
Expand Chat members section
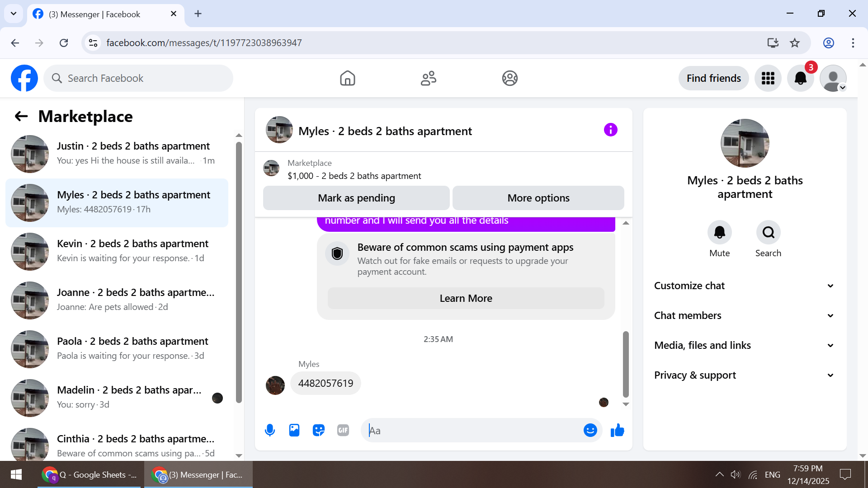click(x=744, y=315)
